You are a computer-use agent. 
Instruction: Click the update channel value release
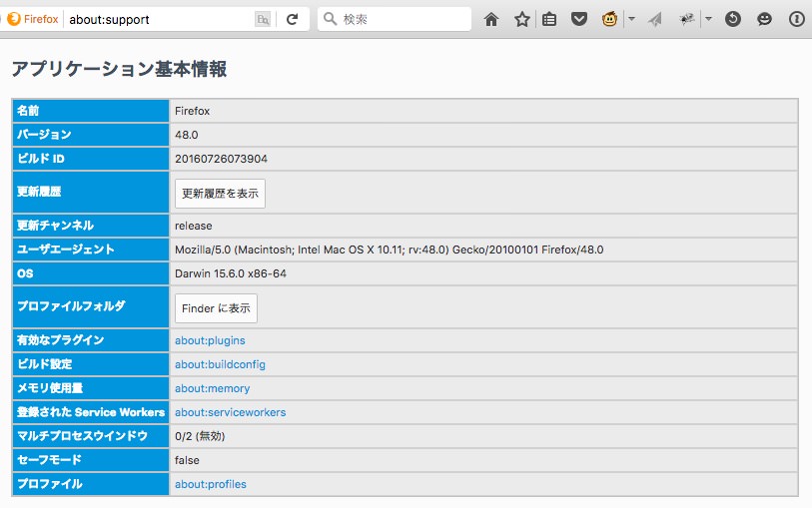click(x=194, y=226)
